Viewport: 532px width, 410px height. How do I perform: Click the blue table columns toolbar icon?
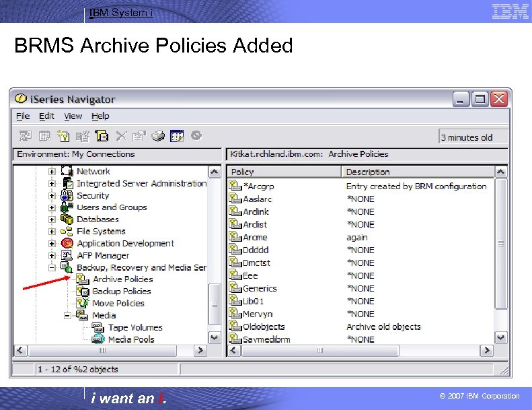pyautogui.click(x=177, y=136)
